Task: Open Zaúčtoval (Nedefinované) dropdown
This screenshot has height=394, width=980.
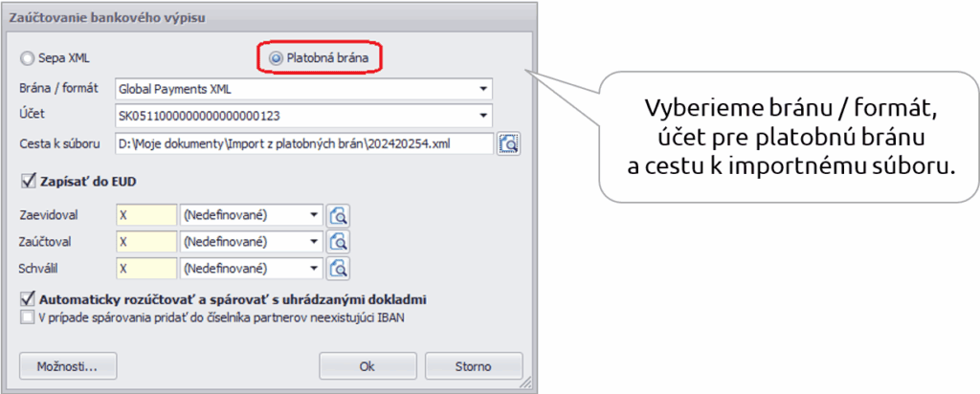Action: (x=313, y=241)
